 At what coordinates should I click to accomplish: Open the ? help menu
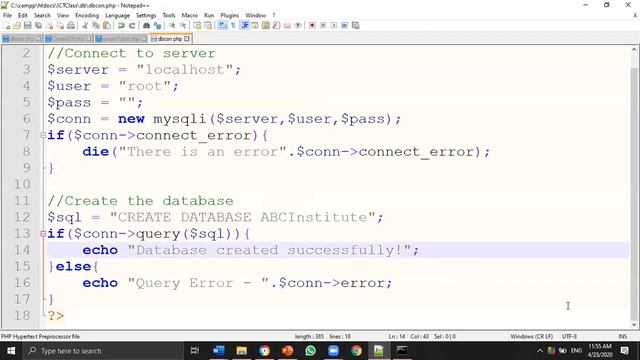point(274,15)
